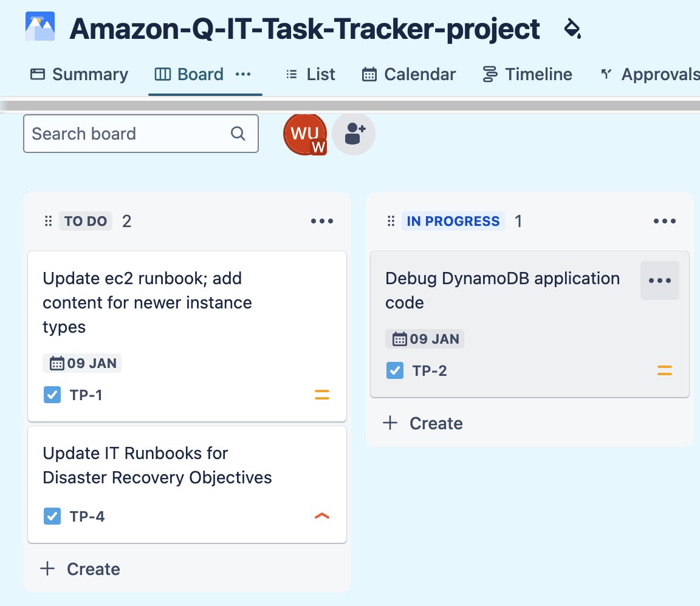Open the Debug DynamoDB application code card
The image size is (700, 606).
(x=530, y=324)
